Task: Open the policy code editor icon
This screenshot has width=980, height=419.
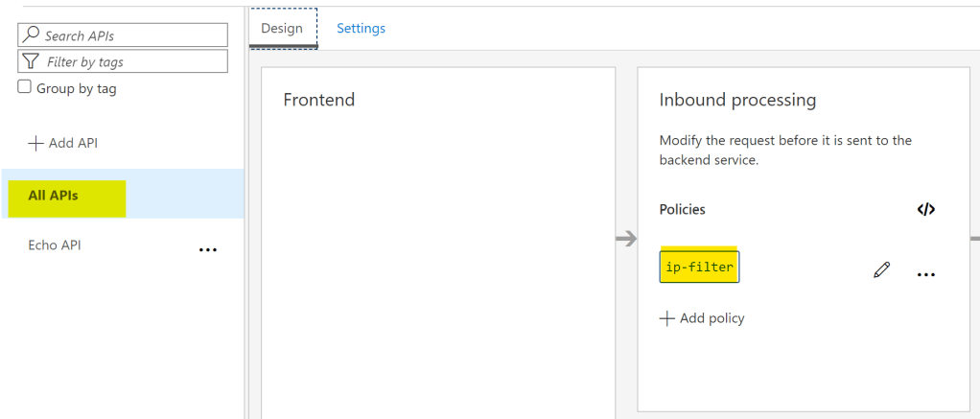Action: 925,210
